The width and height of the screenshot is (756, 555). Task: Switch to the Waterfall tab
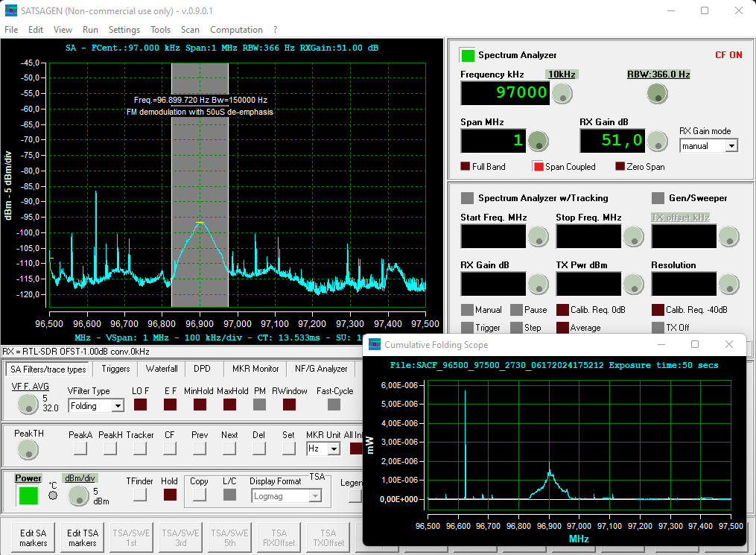click(162, 369)
